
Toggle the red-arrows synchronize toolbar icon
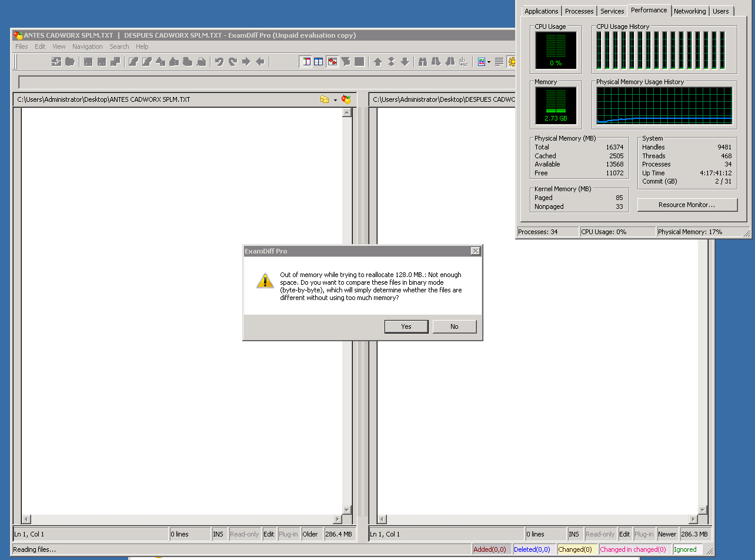pos(332,61)
